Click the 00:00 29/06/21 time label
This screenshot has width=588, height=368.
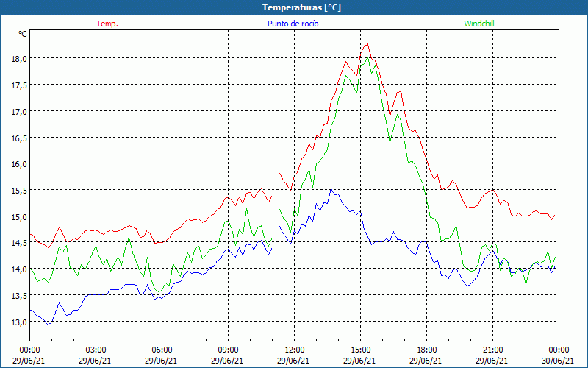(x=29, y=355)
